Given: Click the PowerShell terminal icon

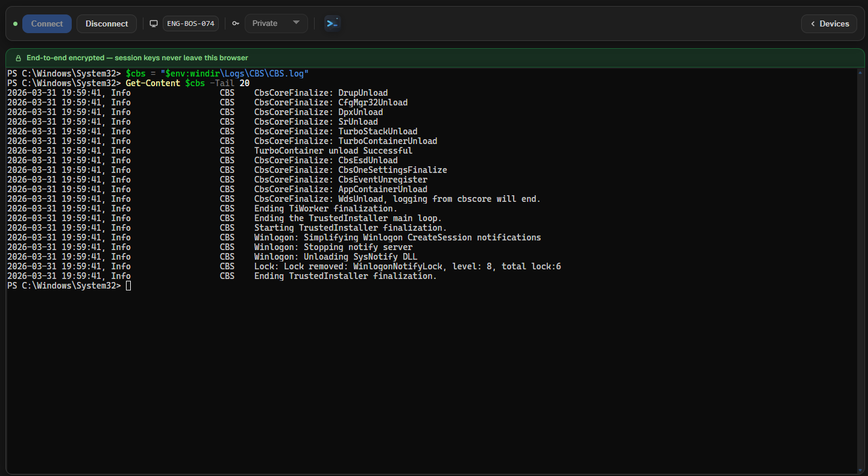Looking at the screenshot, I should (x=332, y=23).
